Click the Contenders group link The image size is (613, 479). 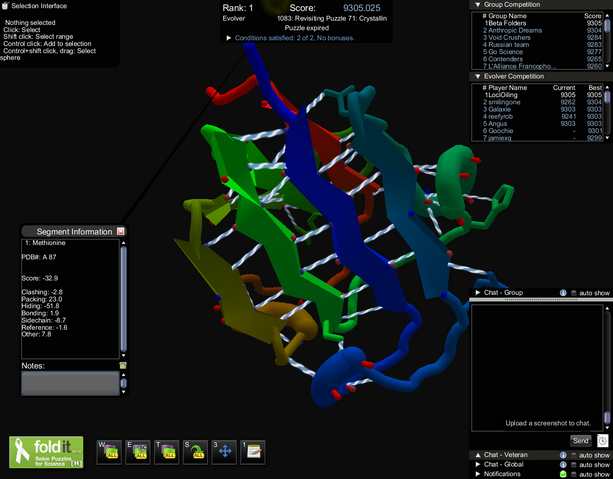[x=505, y=59]
